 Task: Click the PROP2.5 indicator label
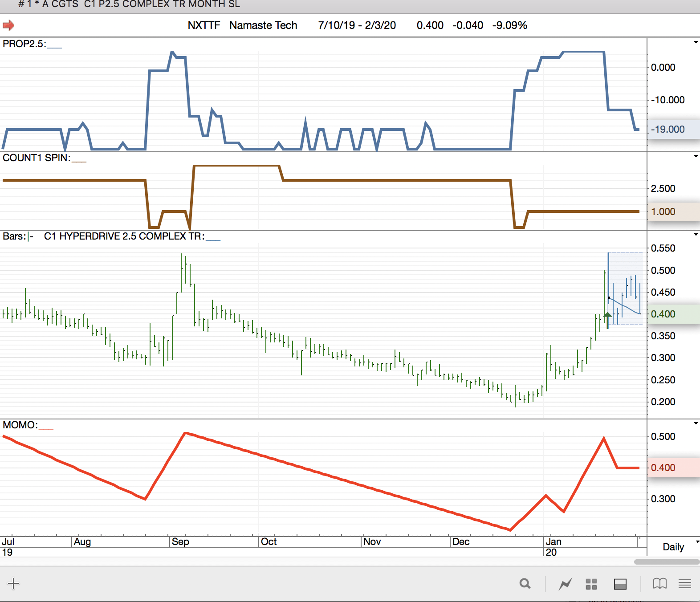[24, 44]
